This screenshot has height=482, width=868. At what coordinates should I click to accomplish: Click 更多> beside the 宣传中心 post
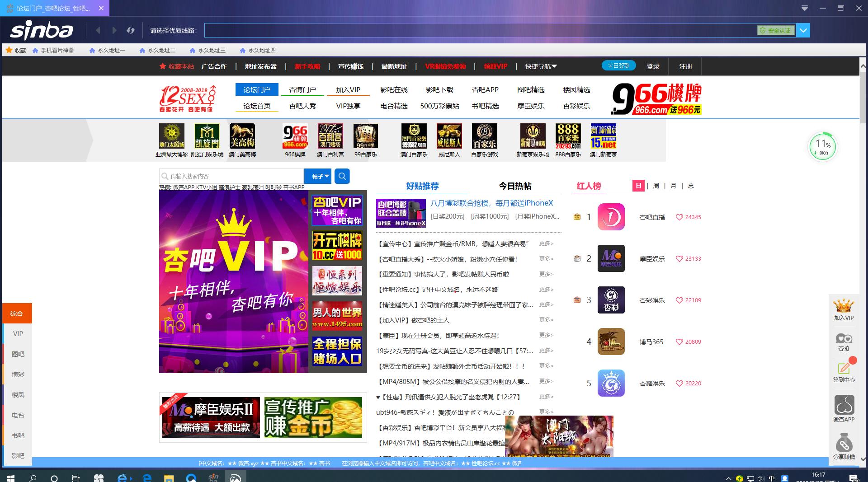pyautogui.click(x=546, y=243)
